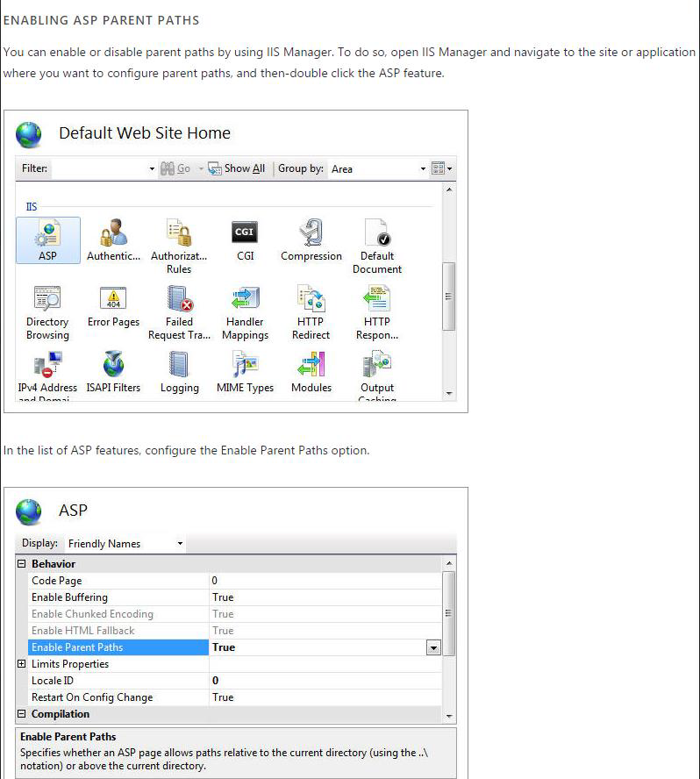700x779 pixels.
Task: Expand the Limits Properties node
Action: pos(22,664)
